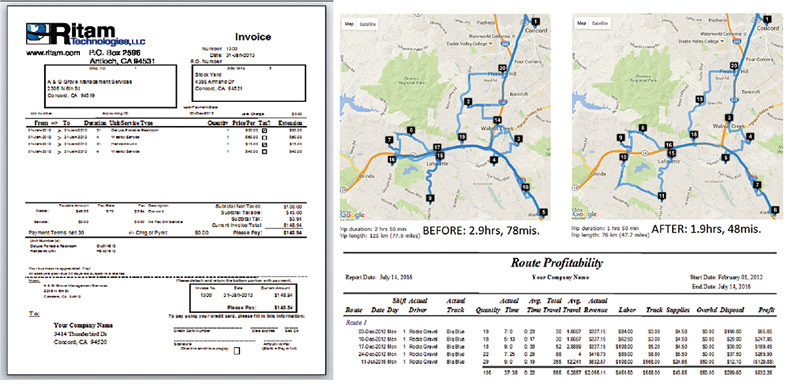
Task: Select stop marker 5 on the BEFORE map
Action: [543, 212]
